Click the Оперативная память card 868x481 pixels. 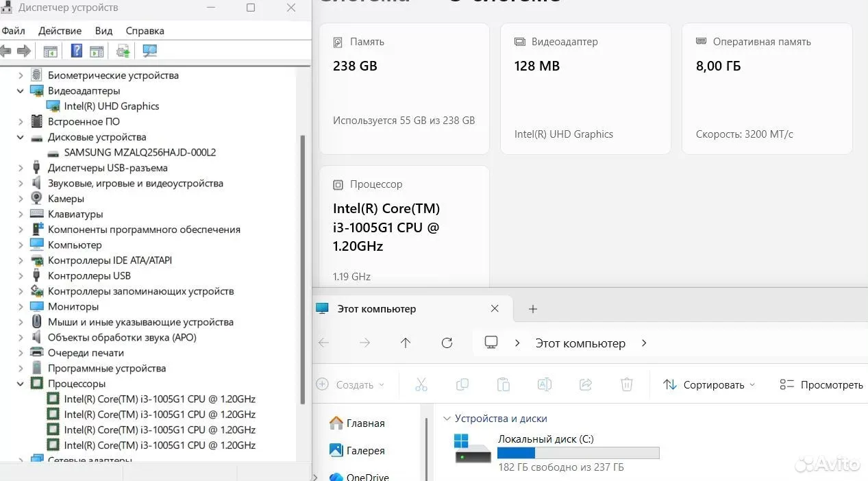767,88
